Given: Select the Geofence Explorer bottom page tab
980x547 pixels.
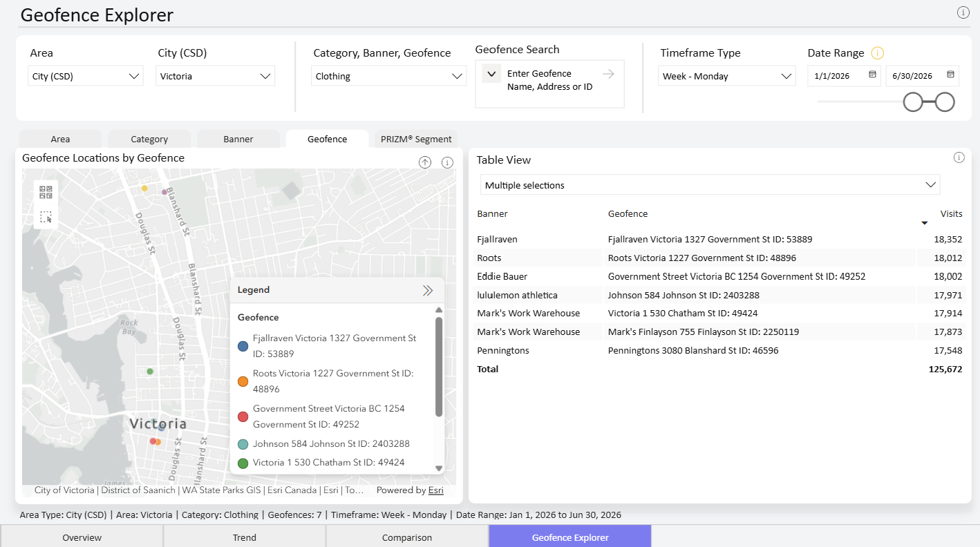Looking at the screenshot, I should tap(570, 537).
